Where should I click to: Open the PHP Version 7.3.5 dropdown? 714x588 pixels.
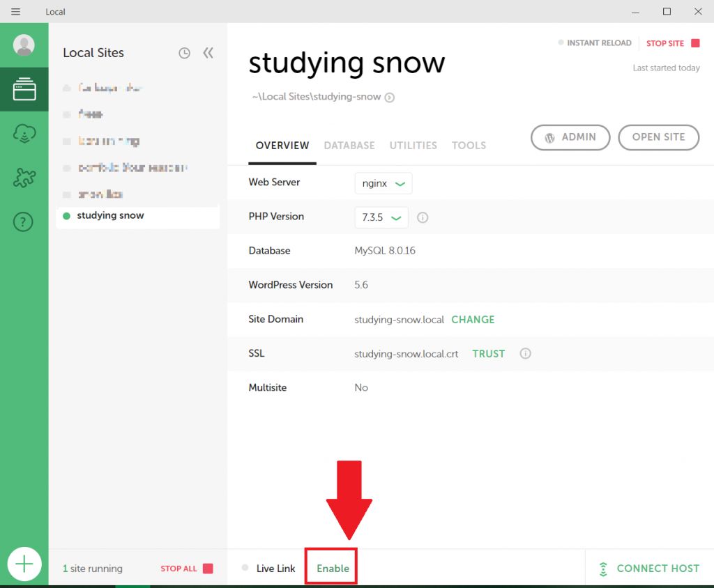(x=381, y=217)
